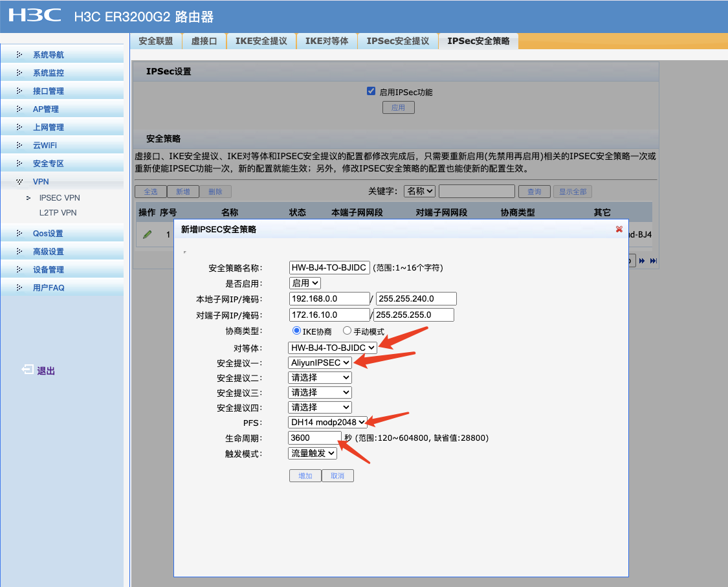
Task: Open the 是否启用 dropdown
Action: 305,283
